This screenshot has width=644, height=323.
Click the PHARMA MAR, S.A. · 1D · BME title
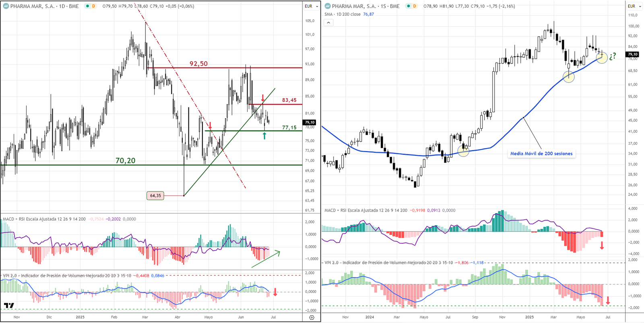[45, 6]
